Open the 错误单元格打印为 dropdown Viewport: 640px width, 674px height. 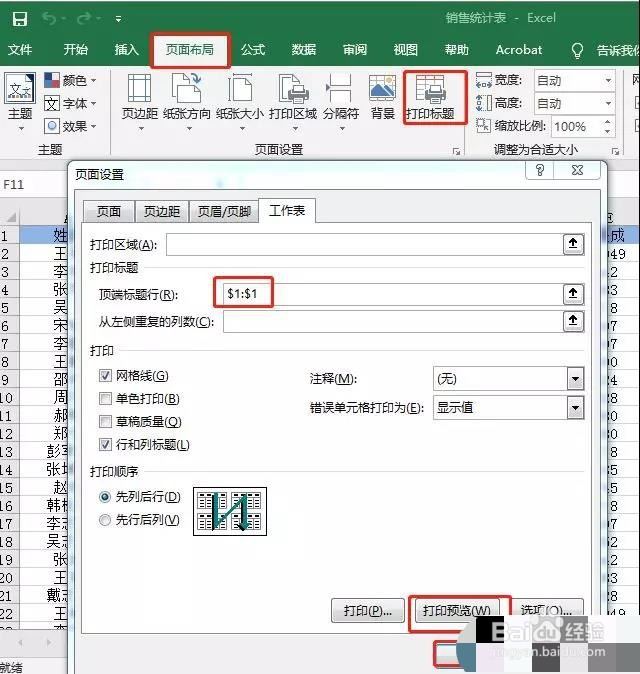click(575, 407)
